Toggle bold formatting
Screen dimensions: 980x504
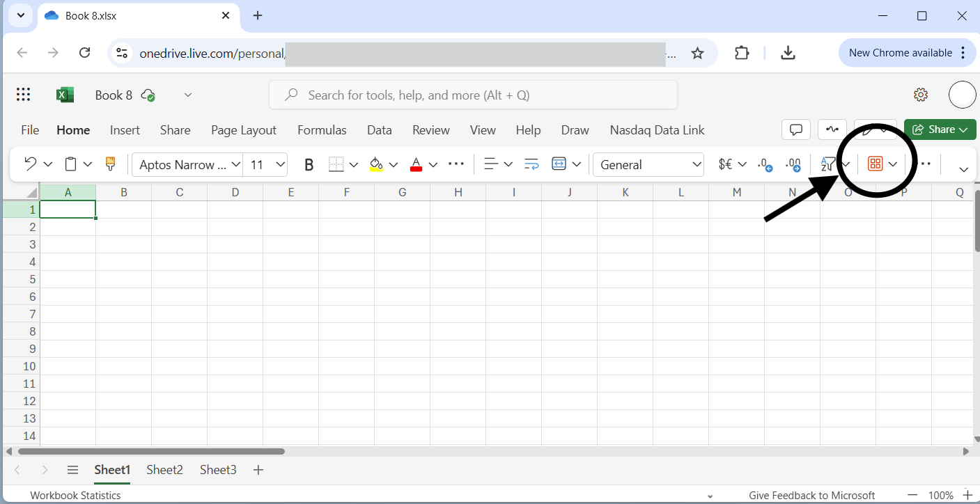click(x=309, y=164)
